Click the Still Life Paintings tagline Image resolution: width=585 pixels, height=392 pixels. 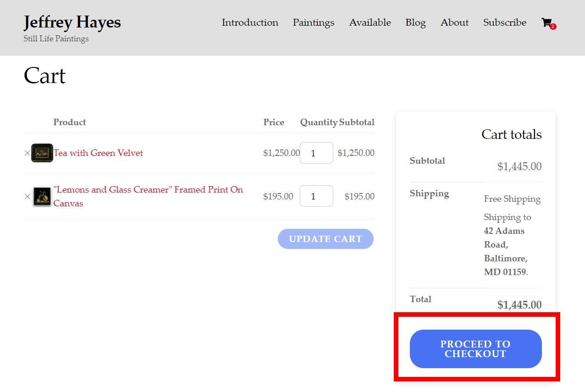tap(56, 39)
